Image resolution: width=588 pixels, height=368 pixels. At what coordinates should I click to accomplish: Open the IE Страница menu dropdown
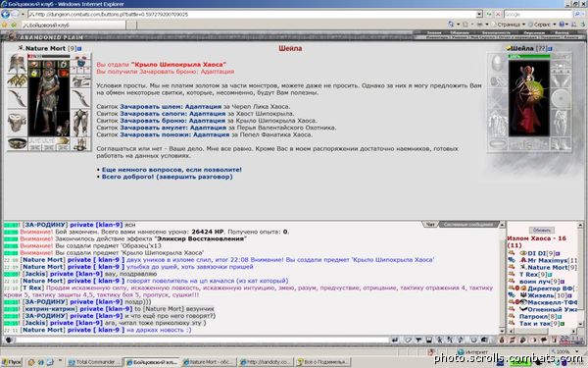[510, 25]
